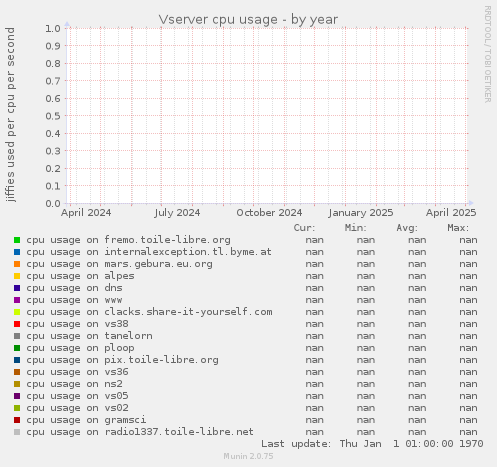Viewport: 497px width, 467px height.
Task: Click the orange swatch for mars.gebura.eu.org
Action: pyautogui.click(x=17, y=264)
